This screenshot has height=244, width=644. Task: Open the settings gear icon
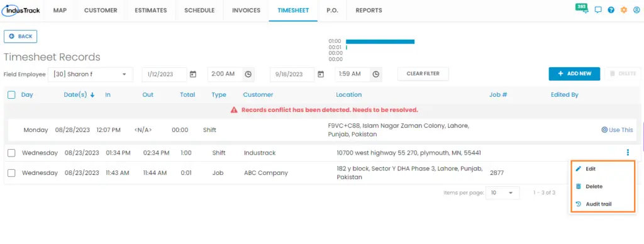[623, 10]
